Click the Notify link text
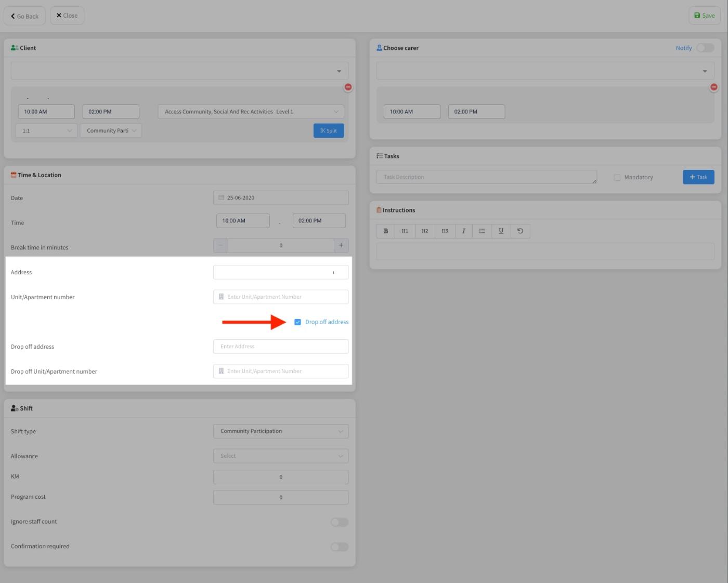 click(684, 48)
